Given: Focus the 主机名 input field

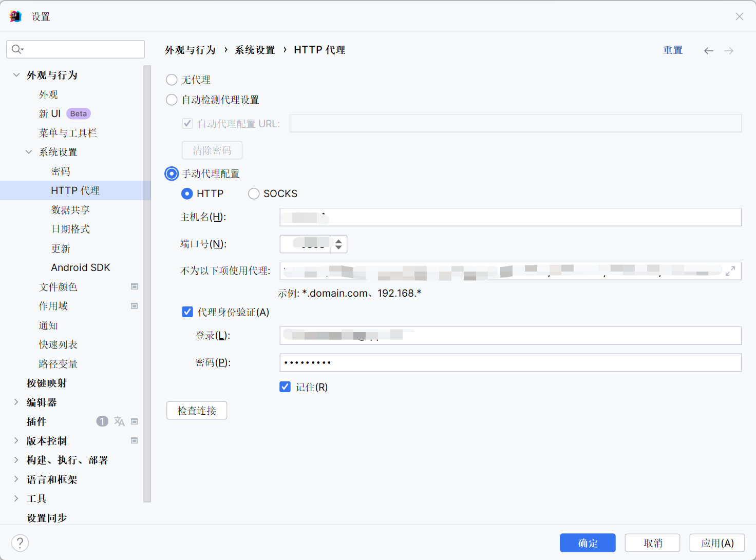Looking at the screenshot, I should click(511, 217).
